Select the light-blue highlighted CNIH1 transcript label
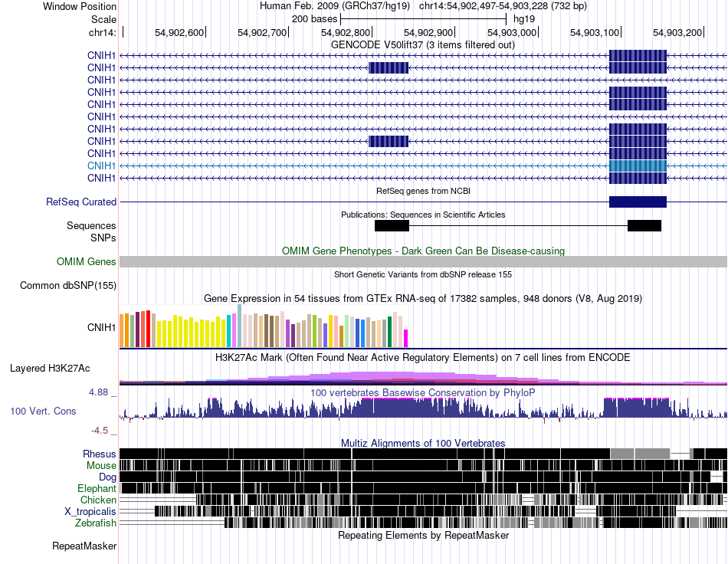This screenshot has width=728, height=564. (x=101, y=166)
